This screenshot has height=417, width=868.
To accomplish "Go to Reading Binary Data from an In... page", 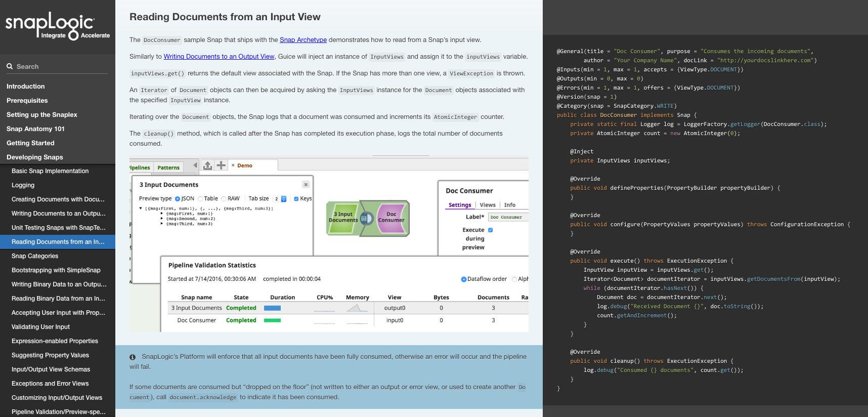I will click(x=58, y=299).
